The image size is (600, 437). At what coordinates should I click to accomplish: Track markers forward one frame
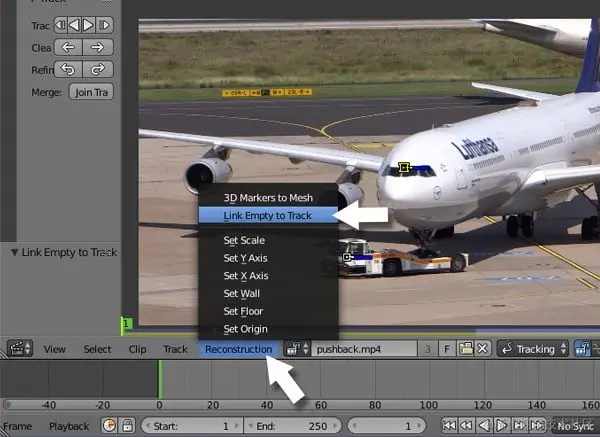(x=104, y=25)
